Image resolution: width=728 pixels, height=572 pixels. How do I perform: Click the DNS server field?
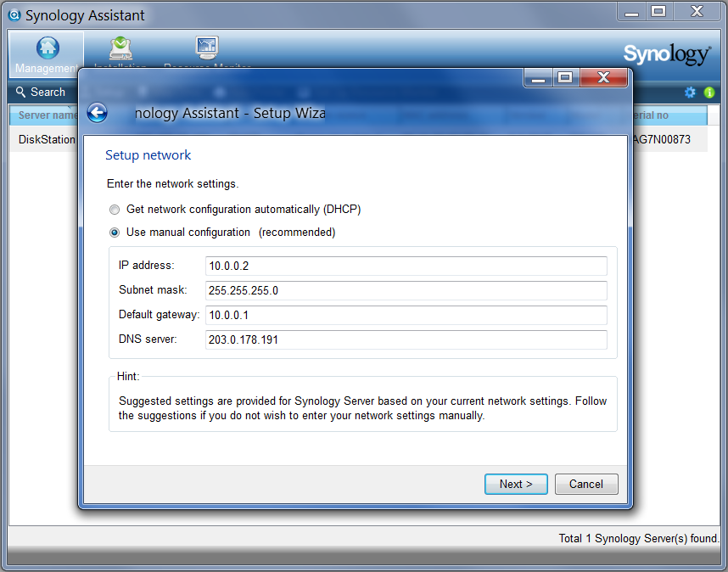pos(406,339)
